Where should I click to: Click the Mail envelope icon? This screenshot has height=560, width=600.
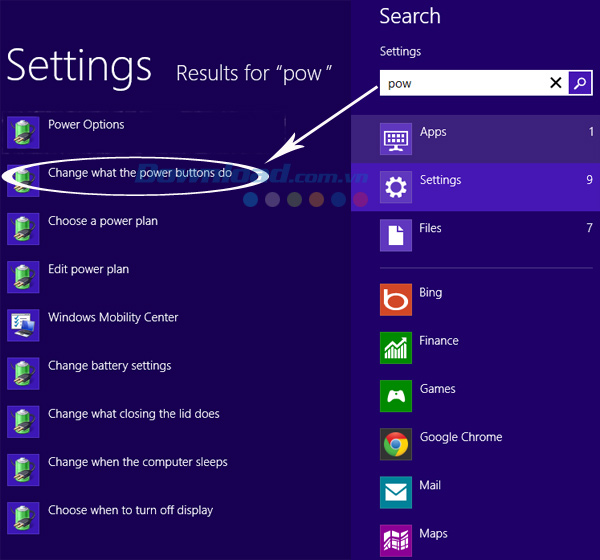pos(396,493)
